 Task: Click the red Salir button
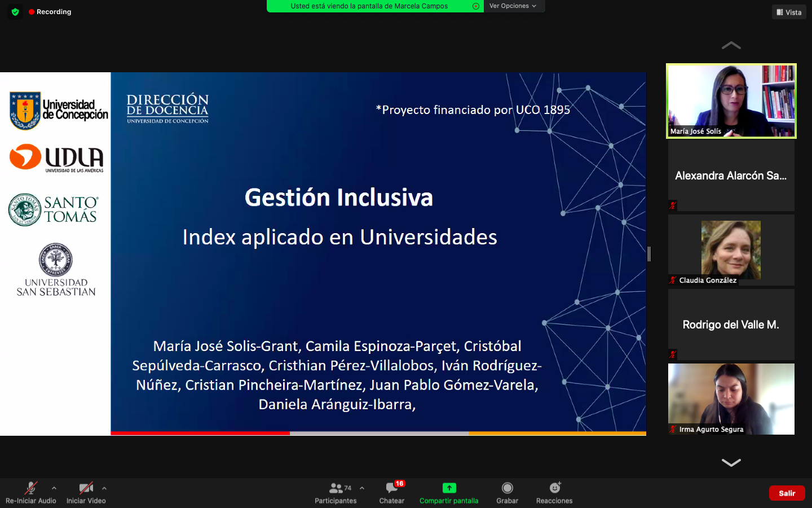pyautogui.click(x=787, y=493)
